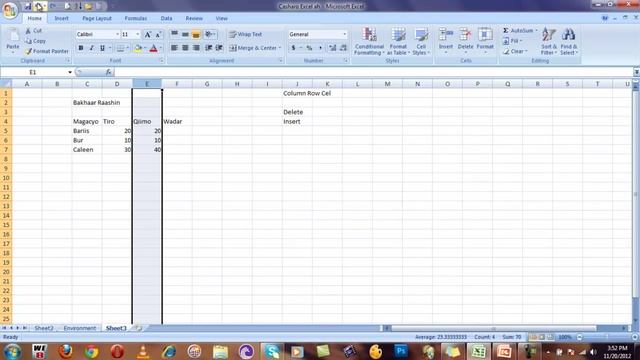Click the Orientation text angle icon
This screenshot has height=360, width=640.
[209, 34]
